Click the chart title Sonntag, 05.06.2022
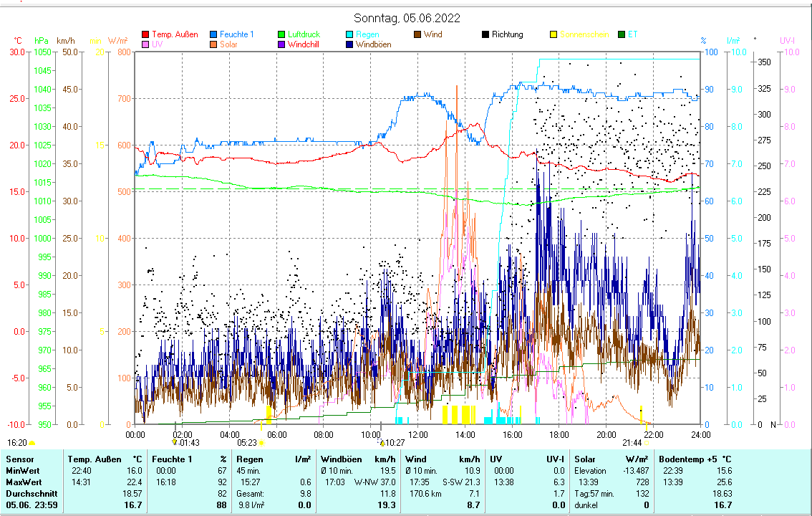The height and width of the screenshot is (516, 812). [x=407, y=19]
